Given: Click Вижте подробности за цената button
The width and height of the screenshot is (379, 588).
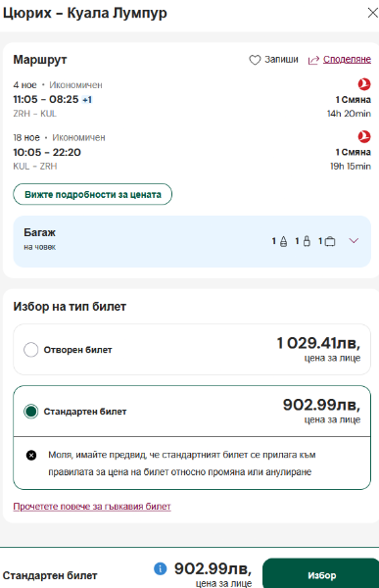Looking at the screenshot, I should [93, 194].
